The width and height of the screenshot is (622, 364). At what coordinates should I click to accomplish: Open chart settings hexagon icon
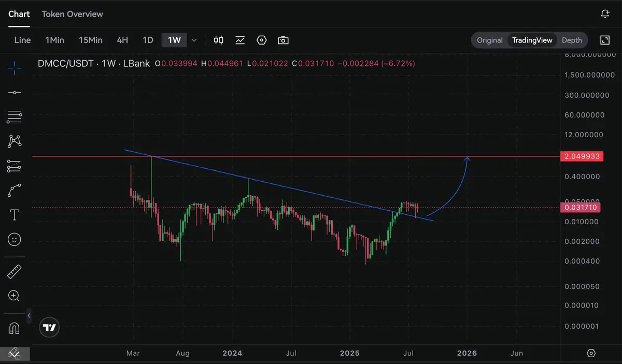click(262, 40)
